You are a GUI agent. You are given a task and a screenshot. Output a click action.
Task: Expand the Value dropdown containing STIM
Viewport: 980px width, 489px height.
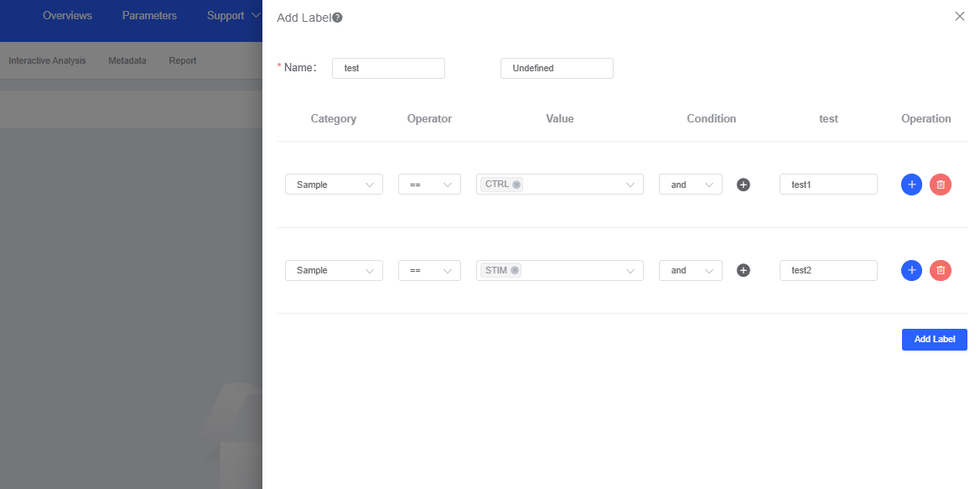tap(630, 270)
